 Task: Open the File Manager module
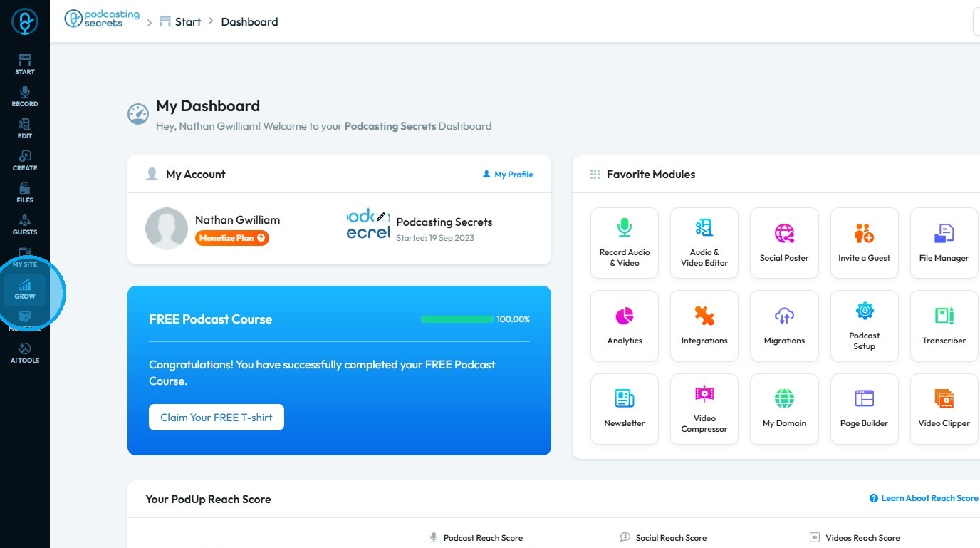coord(944,243)
